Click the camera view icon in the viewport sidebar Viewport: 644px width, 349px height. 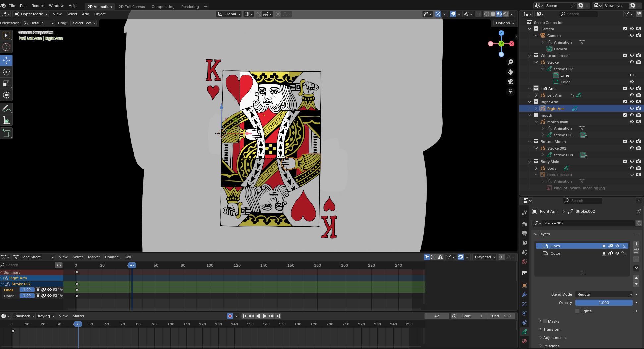510,82
